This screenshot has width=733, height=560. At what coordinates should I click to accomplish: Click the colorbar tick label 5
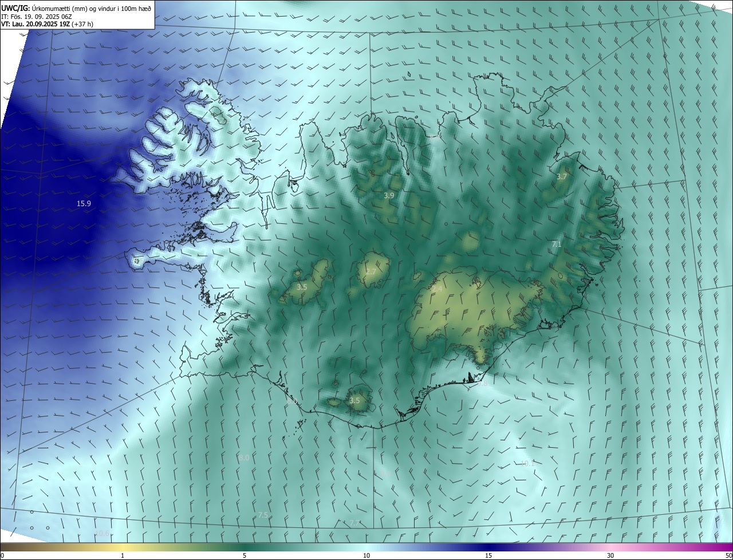(245, 555)
